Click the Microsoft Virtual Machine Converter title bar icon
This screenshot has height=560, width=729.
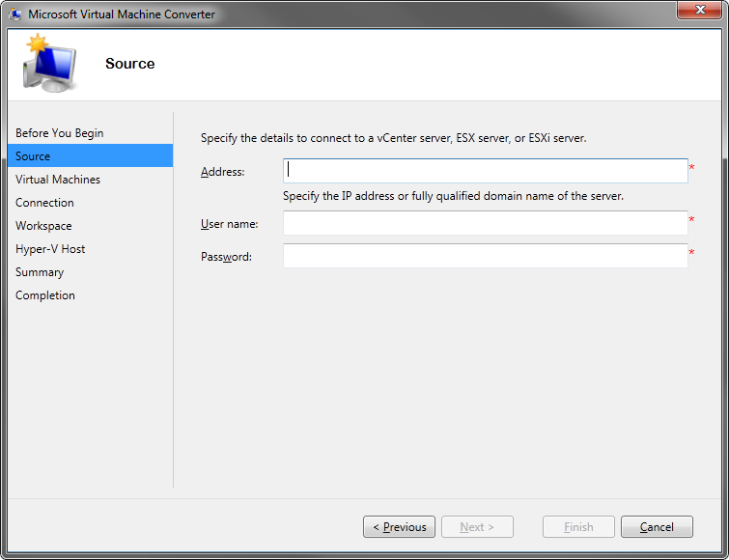(x=14, y=14)
